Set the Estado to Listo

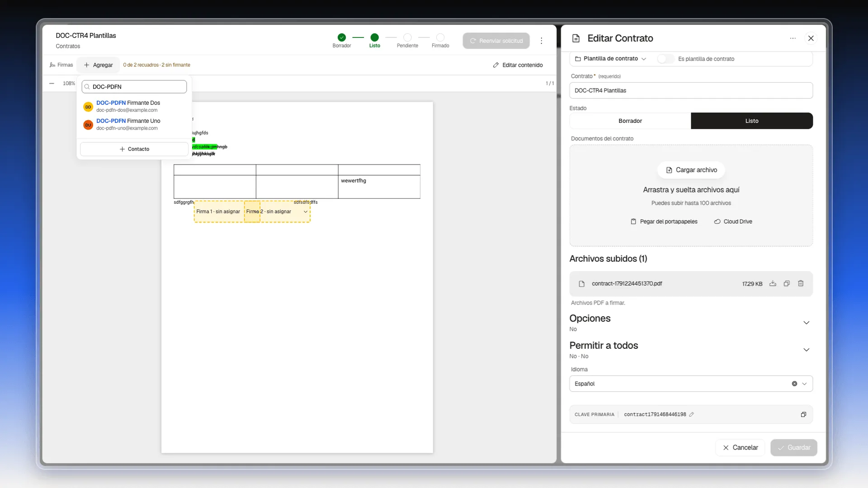pyautogui.click(x=752, y=121)
